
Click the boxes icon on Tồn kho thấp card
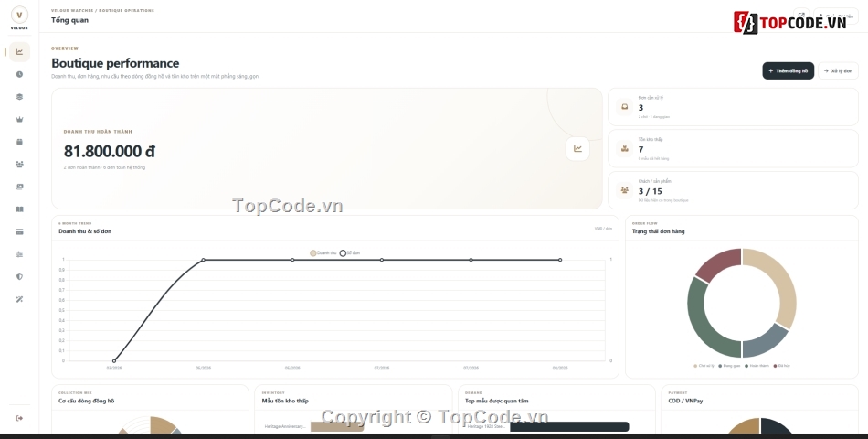coord(624,148)
